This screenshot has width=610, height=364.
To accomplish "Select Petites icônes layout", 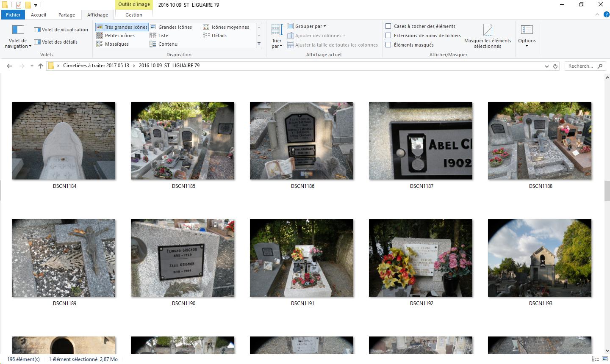I will tap(116, 36).
